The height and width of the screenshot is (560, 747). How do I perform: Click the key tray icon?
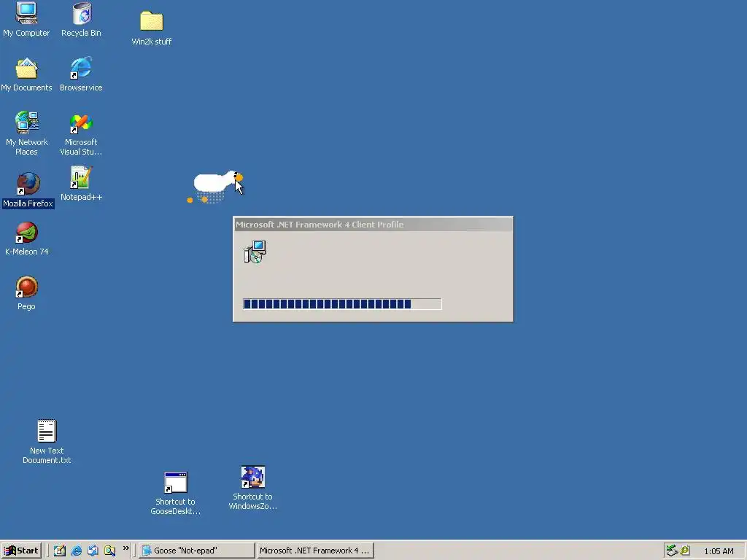pyautogui.click(x=685, y=551)
